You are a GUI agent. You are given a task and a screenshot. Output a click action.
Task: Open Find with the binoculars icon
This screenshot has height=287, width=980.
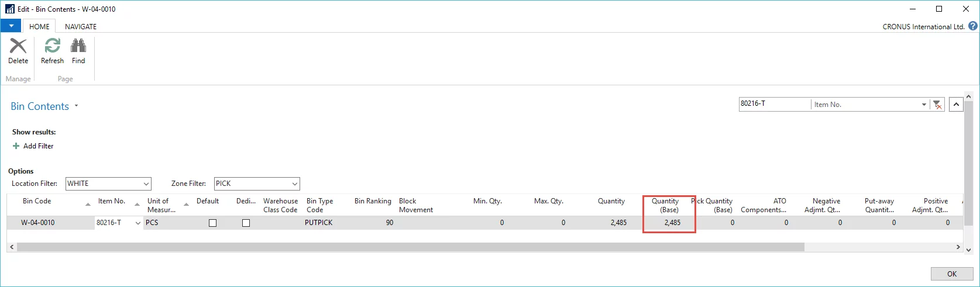(x=78, y=46)
